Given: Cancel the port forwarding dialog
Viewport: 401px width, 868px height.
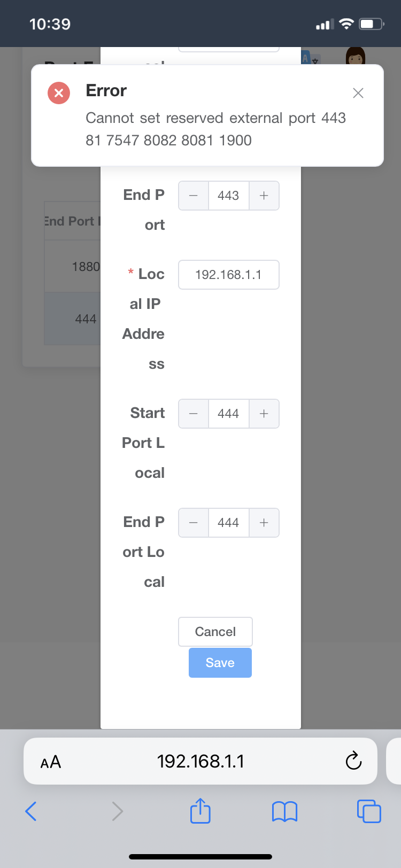Looking at the screenshot, I should point(215,632).
